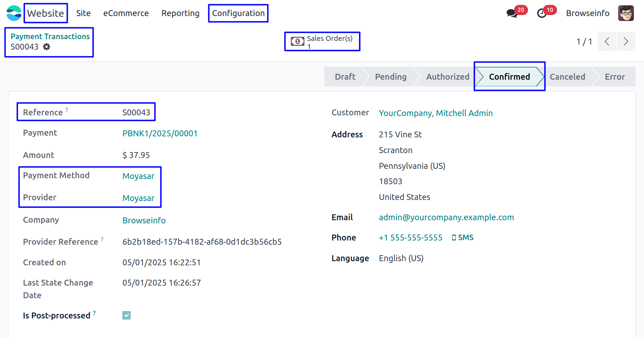Viewport: 644px width, 337px height.
Task: Select the Authorized status stage
Action: coord(448,77)
